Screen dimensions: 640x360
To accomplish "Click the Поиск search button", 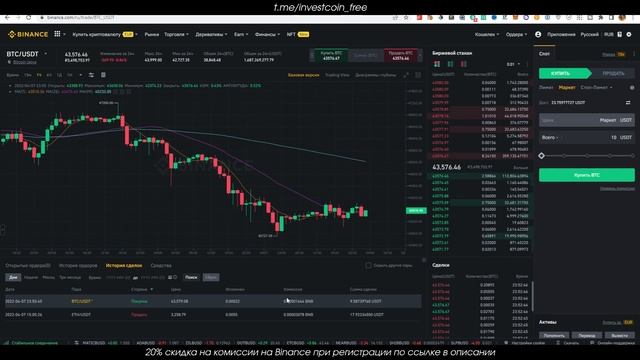I will [x=191, y=278].
